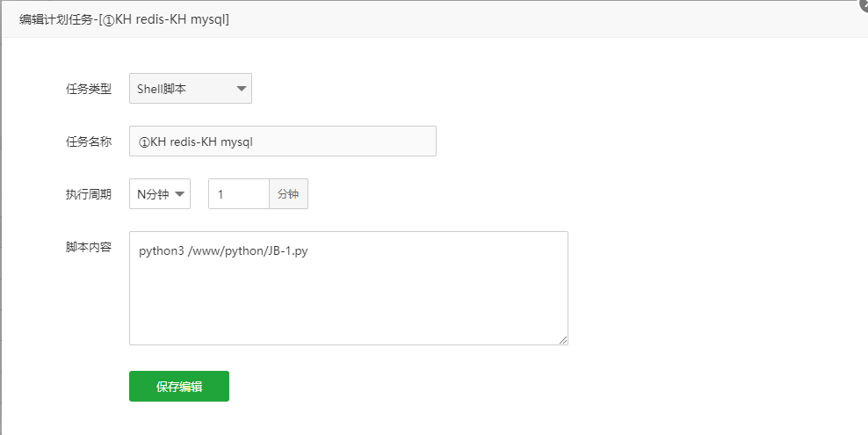Viewport: 868px width, 435px height.
Task: Open the 任务类型 Shell脚本 dropdown
Action: [x=191, y=89]
